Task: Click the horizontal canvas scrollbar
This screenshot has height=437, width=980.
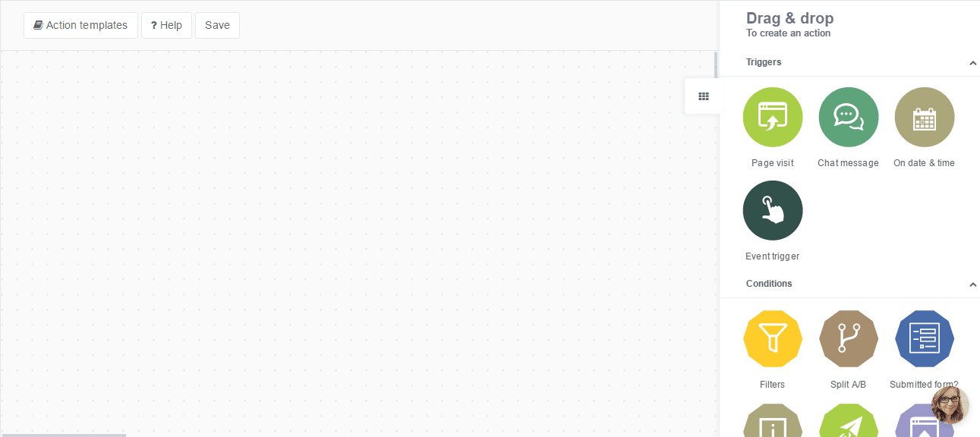Action: point(64,435)
